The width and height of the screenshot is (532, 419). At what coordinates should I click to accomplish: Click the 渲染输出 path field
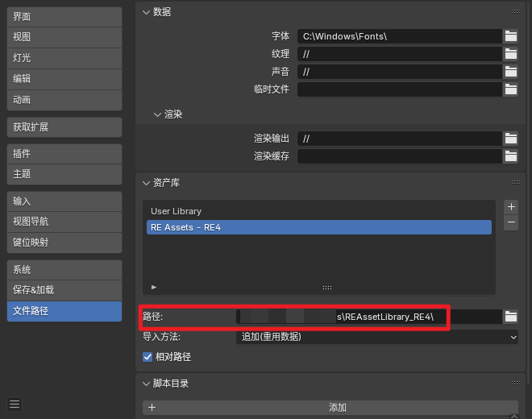(x=400, y=139)
